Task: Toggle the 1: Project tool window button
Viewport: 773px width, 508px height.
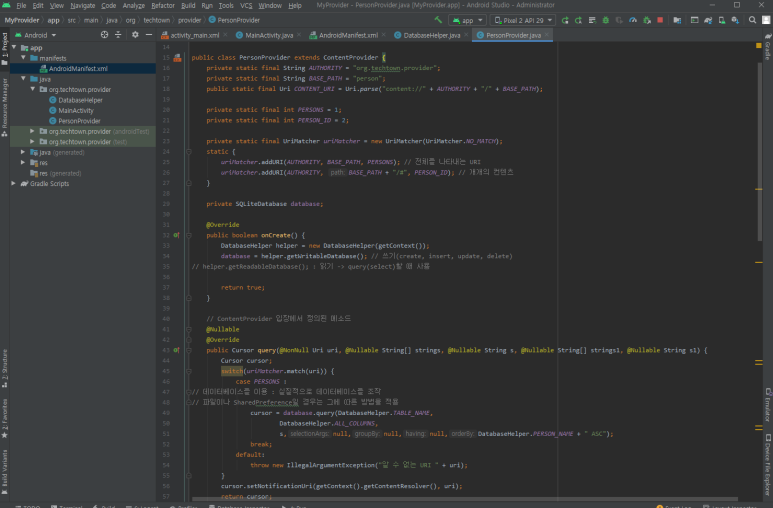Action: tap(4, 49)
